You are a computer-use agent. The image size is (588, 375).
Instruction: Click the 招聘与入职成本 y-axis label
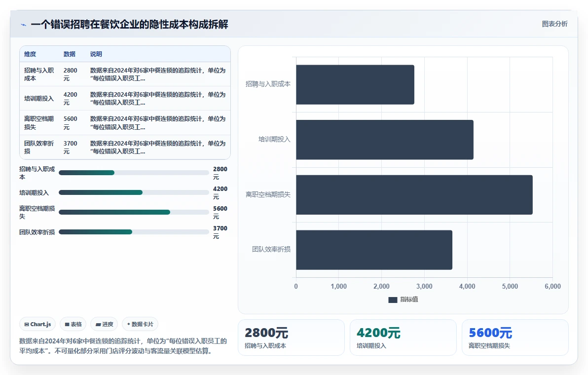point(268,84)
